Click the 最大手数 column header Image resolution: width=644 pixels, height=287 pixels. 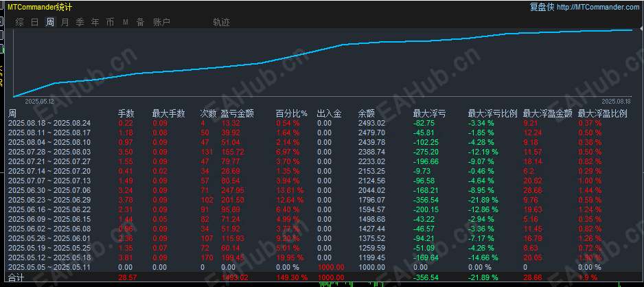tap(168, 114)
